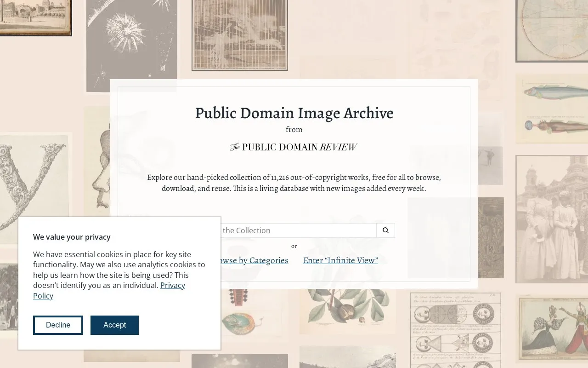The width and height of the screenshot is (588, 368).
Task: Open the domed cityscape framed engraving thumbnail
Action: 36,17
